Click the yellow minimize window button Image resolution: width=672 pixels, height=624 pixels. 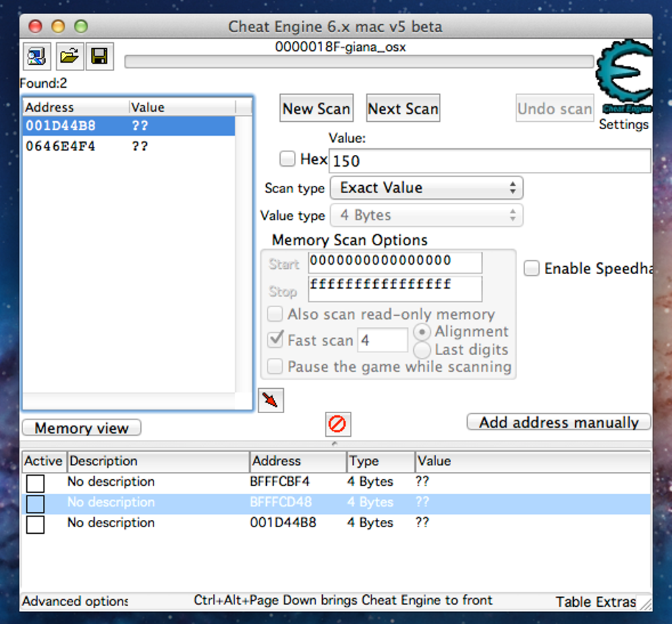click(58, 26)
